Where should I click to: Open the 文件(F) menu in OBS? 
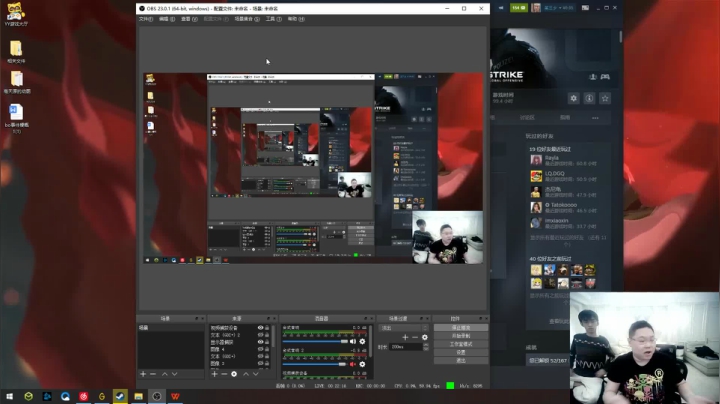[x=146, y=19]
